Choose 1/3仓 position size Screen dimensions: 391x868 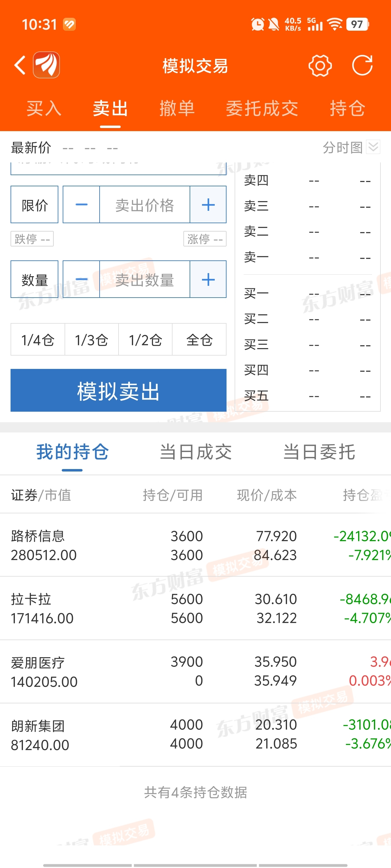92,340
